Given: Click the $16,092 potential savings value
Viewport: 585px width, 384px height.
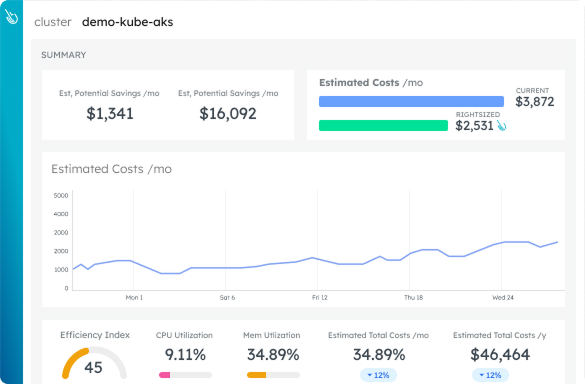Looking at the screenshot, I should (x=228, y=113).
